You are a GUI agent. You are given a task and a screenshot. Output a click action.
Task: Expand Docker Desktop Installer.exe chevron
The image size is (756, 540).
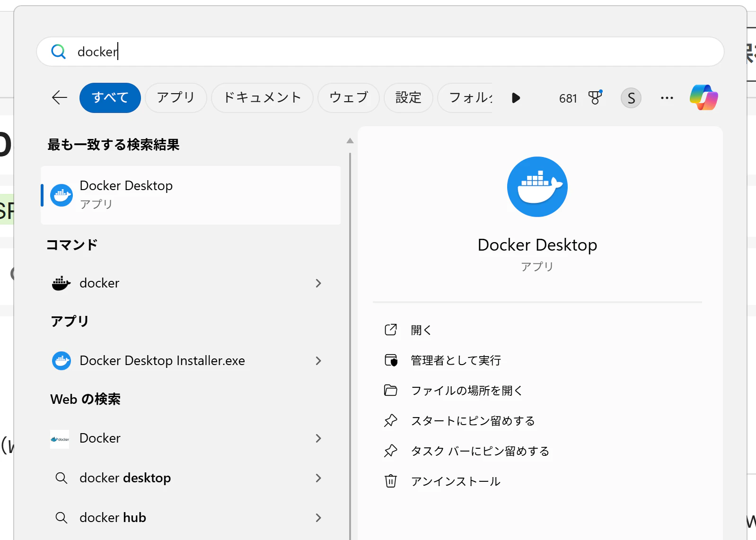point(318,361)
